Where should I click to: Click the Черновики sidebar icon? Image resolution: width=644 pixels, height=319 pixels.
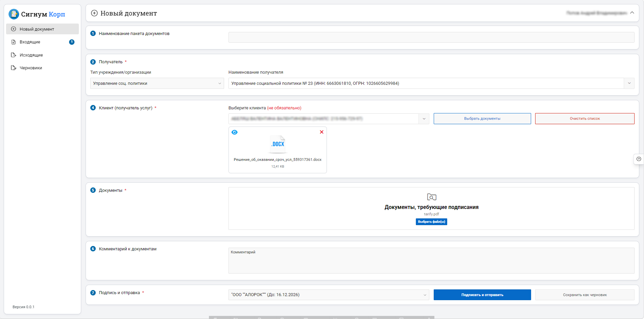coord(13,68)
